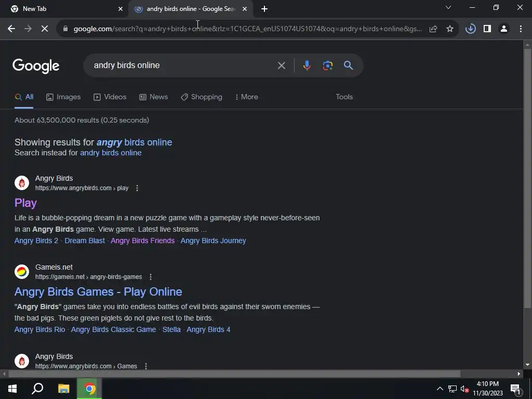The height and width of the screenshot is (399, 532).
Task: Open the Angry Birds 2 sitelink
Action: 36,241
